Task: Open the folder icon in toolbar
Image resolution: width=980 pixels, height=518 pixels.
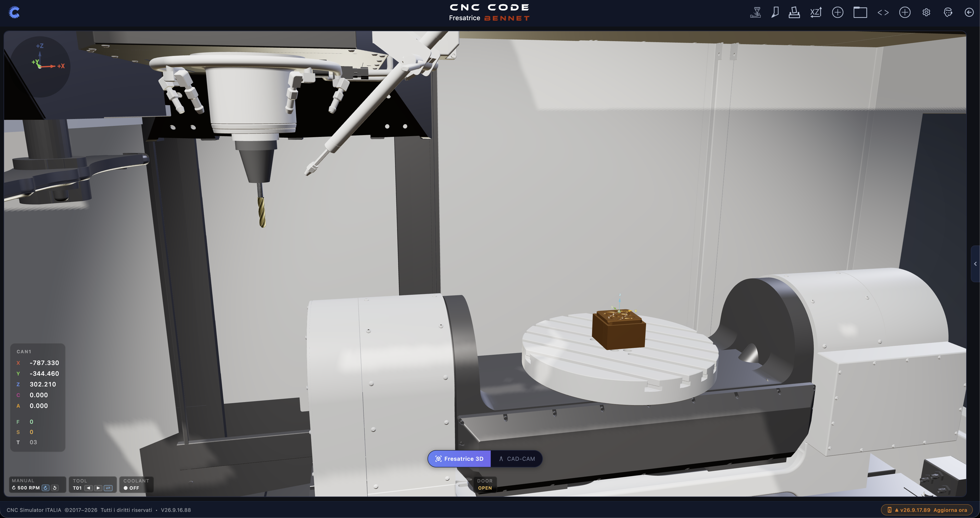Action: (860, 13)
